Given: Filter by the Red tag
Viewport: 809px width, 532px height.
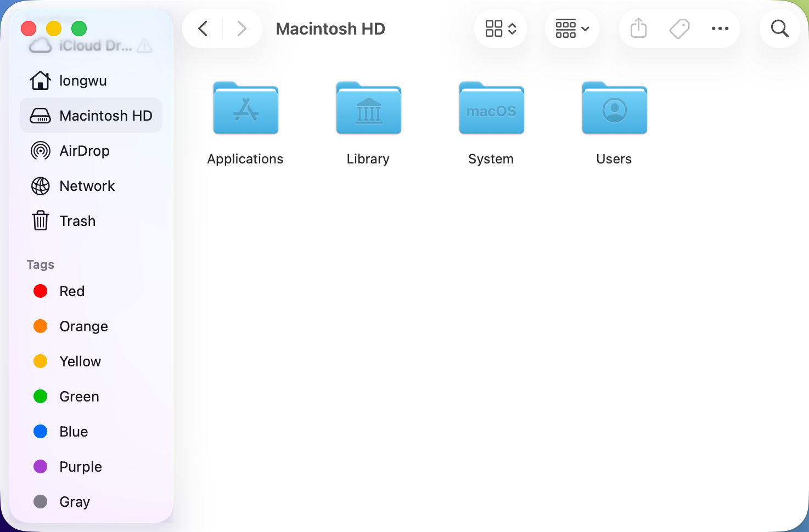Looking at the screenshot, I should (91, 291).
